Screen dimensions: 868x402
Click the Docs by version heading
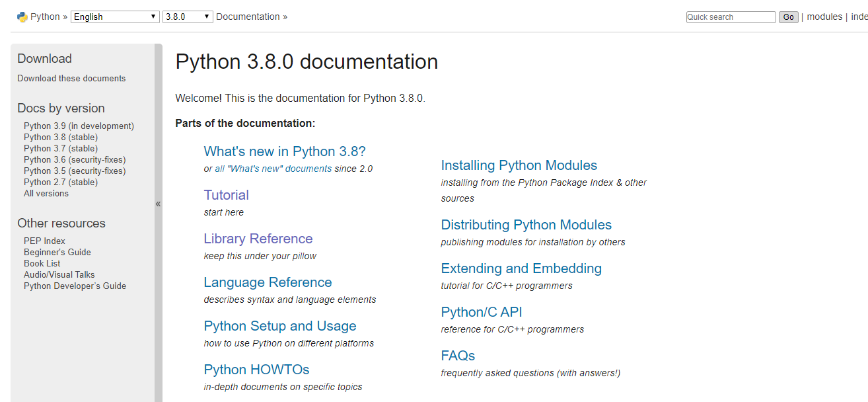(61, 108)
